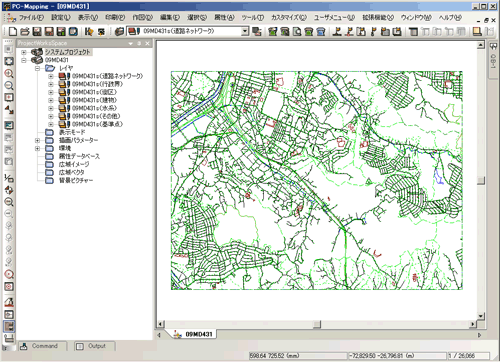
Task: Open the ProjectWorkSpace panel dropdown arrow
Action: pos(131,43)
